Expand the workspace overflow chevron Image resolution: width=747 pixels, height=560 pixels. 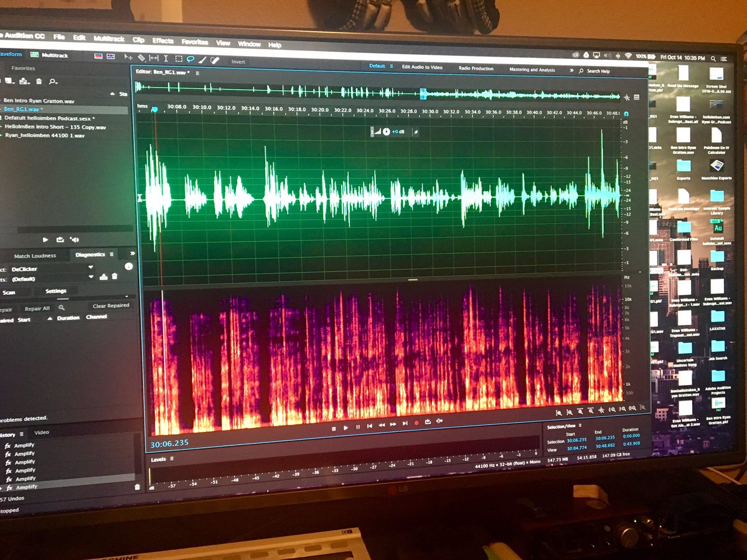(x=571, y=70)
